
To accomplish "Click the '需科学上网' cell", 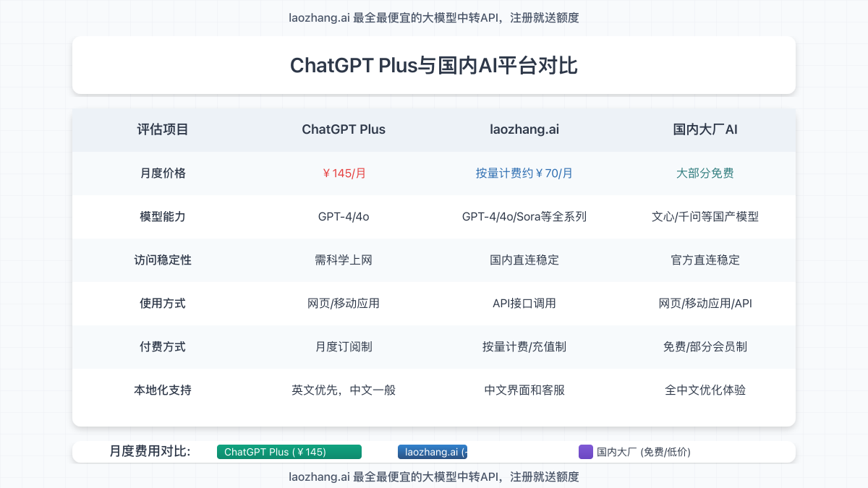I will 344,260.
